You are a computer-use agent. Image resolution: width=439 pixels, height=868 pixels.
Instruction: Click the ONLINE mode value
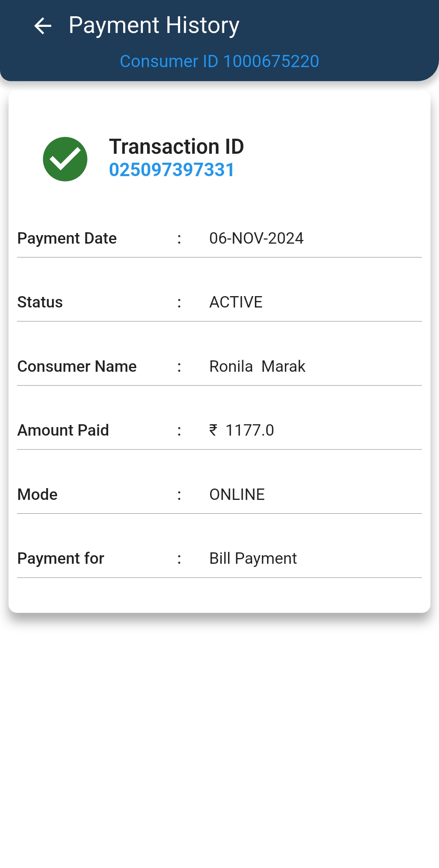(237, 495)
